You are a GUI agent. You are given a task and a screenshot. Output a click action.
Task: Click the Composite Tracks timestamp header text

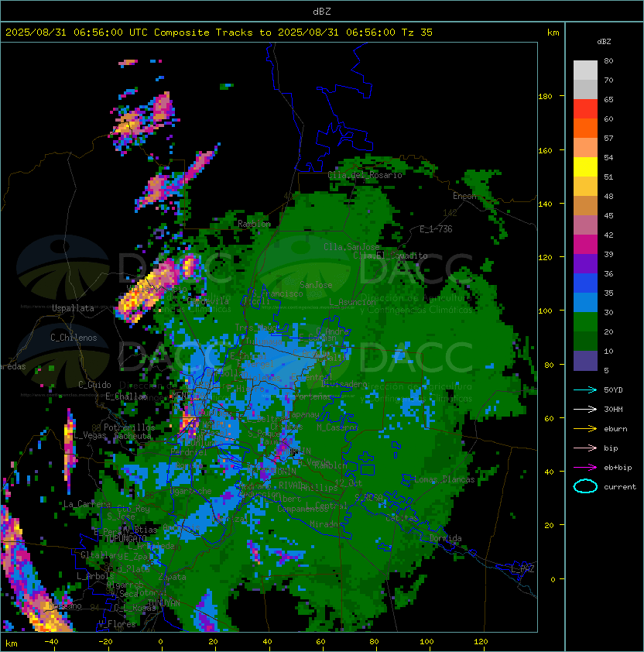pyautogui.click(x=219, y=32)
